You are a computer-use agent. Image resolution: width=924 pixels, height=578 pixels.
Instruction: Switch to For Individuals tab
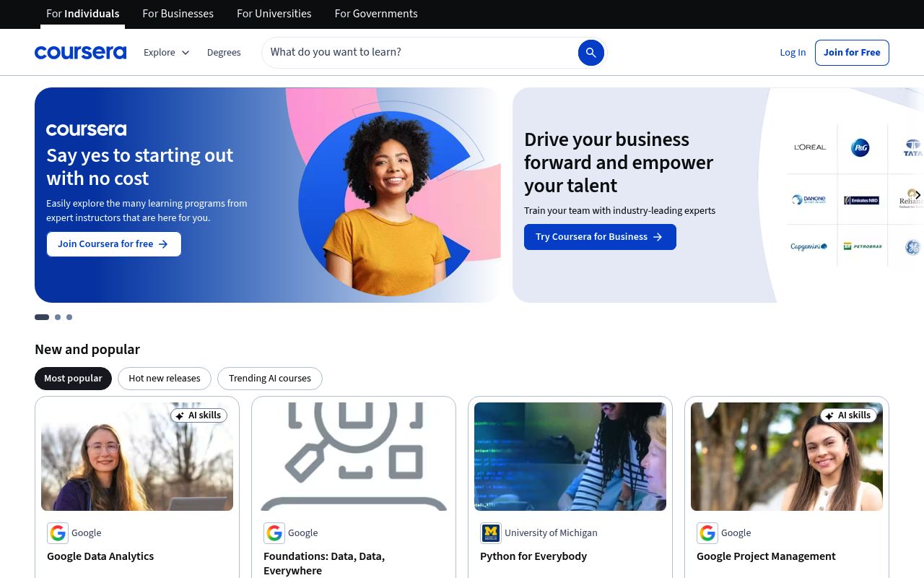click(x=82, y=14)
